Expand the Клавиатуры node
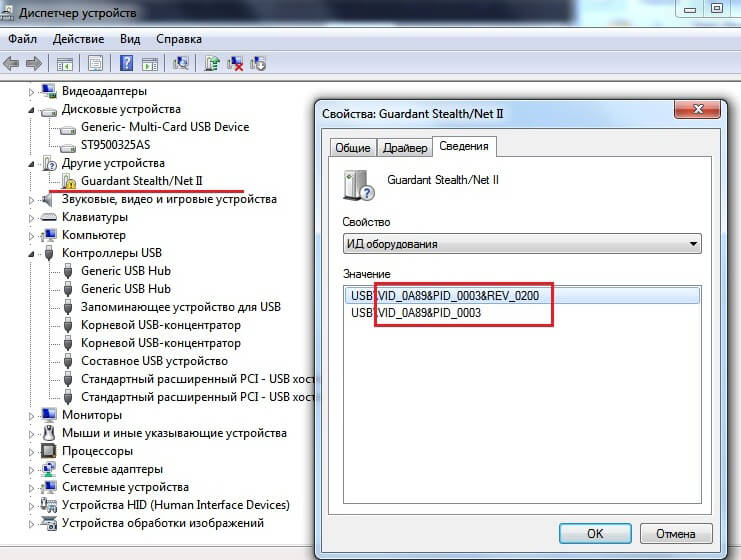The height and width of the screenshot is (560, 741). (31, 218)
